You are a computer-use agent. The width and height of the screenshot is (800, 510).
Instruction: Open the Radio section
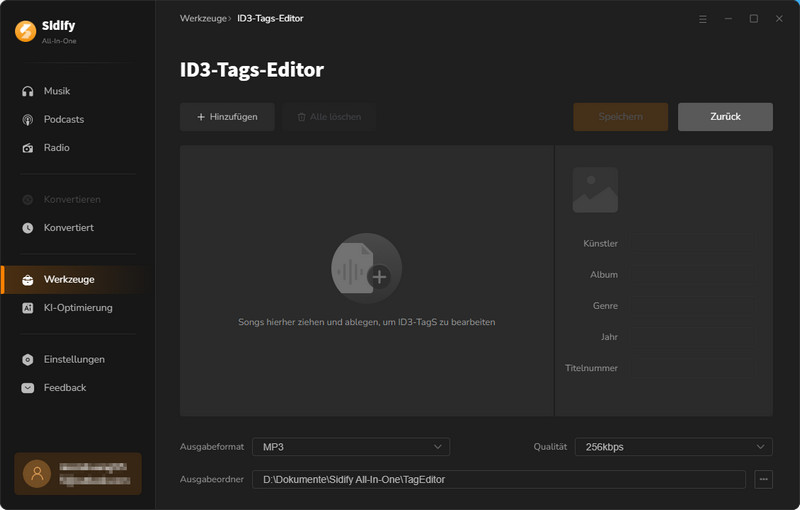point(78,148)
